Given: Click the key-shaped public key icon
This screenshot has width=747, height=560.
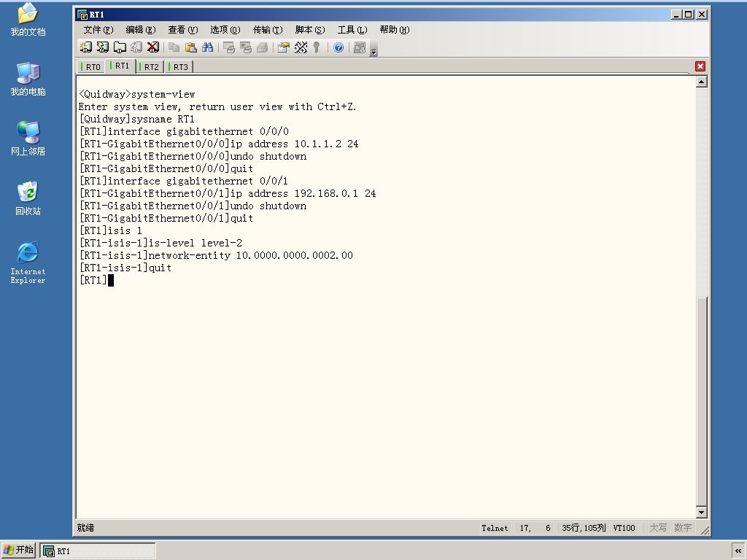Looking at the screenshot, I should 317,47.
